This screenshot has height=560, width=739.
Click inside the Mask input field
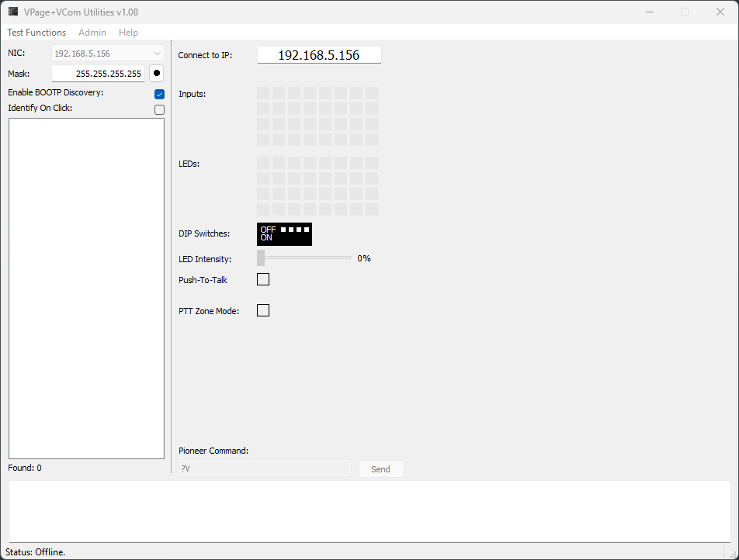(x=98, y=74)
